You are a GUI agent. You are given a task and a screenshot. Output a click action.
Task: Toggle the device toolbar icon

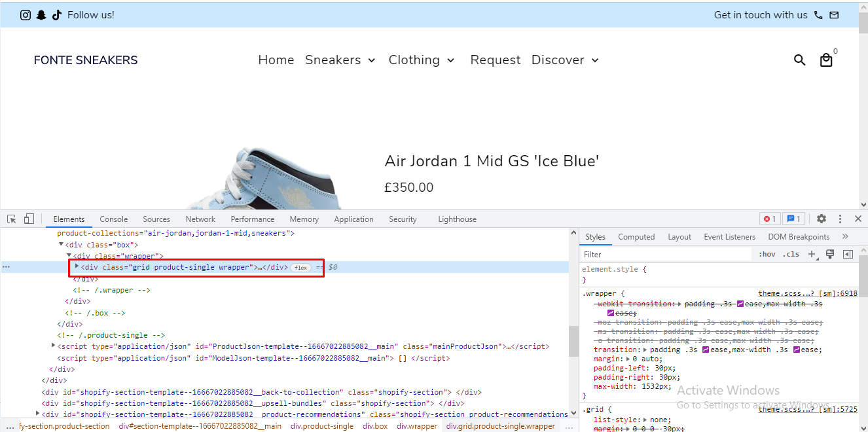click(29, 219)
